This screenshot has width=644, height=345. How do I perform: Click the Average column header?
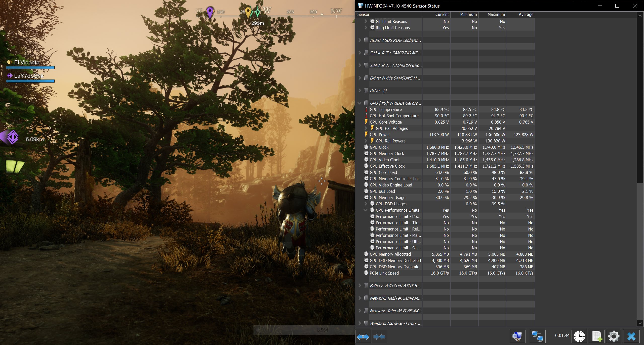point(521,14)
